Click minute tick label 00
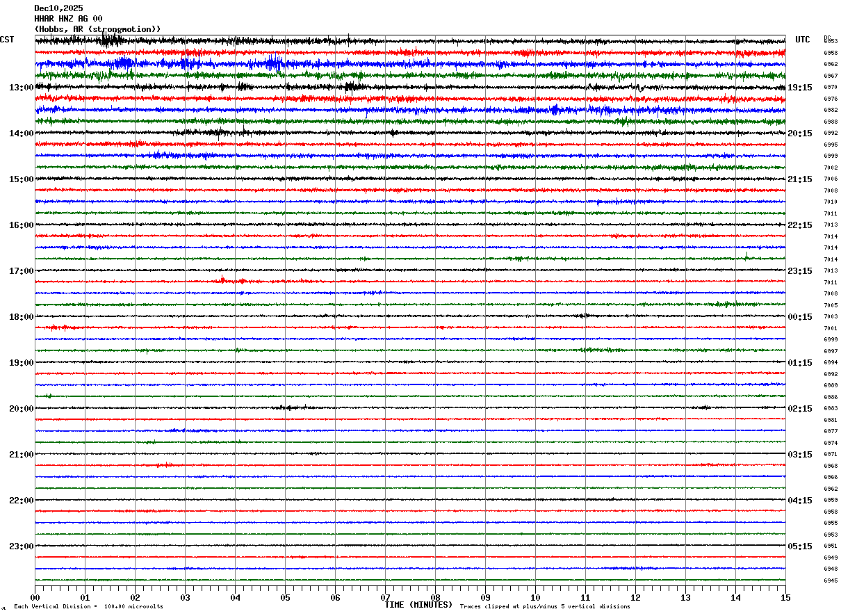The height and width of the screenshot is (616, 841). click(35, 597)
